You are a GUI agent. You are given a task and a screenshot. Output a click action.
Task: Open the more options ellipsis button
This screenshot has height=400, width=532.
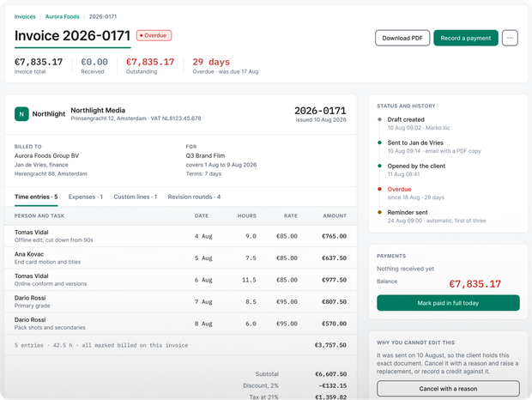510,38
